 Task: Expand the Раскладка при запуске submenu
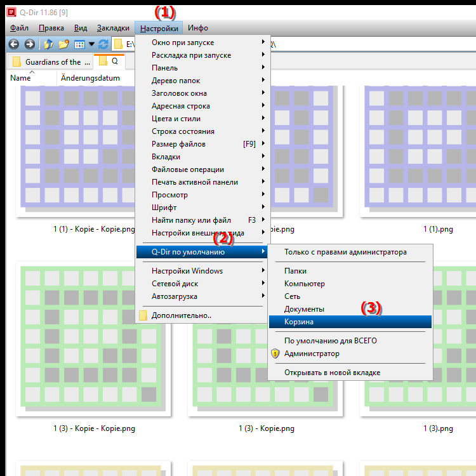[202, 55]
